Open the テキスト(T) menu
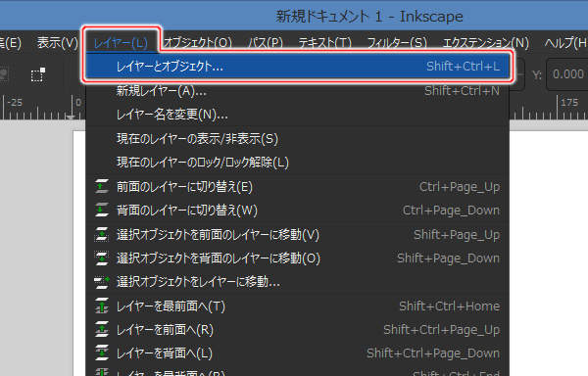 point(324,43)
